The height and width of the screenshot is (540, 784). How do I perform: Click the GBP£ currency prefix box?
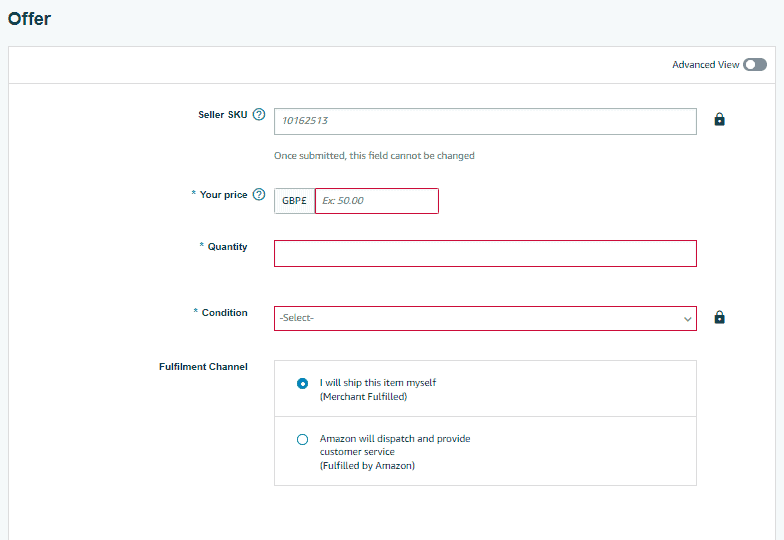click(294, 201)
